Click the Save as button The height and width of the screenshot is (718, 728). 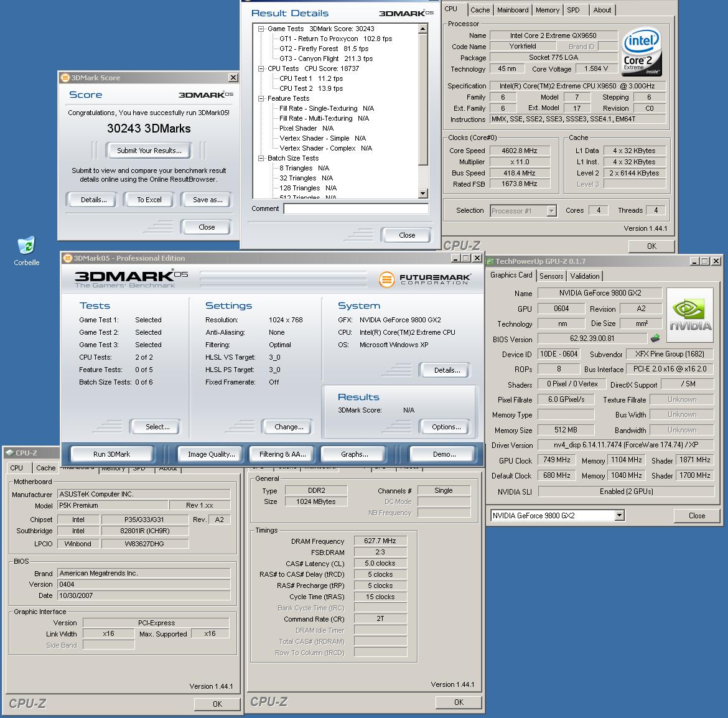207,200
